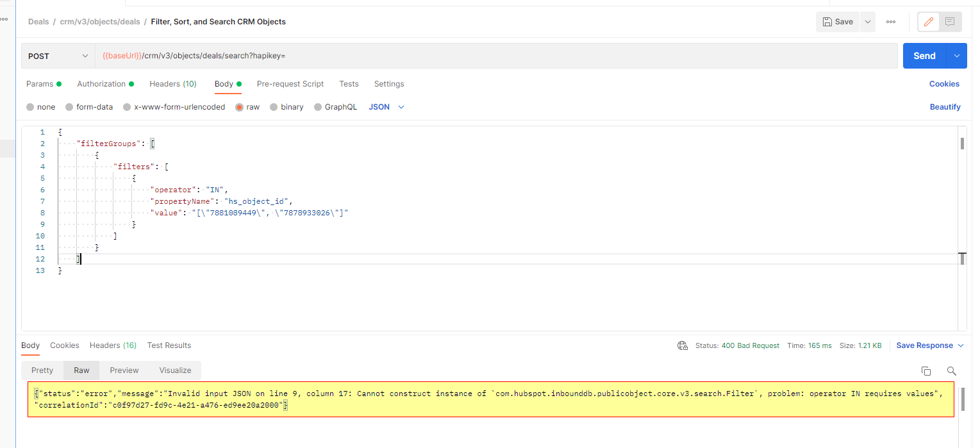
Task: Open the edit request documentation pencil icon
Action: [x=928, y=21]
